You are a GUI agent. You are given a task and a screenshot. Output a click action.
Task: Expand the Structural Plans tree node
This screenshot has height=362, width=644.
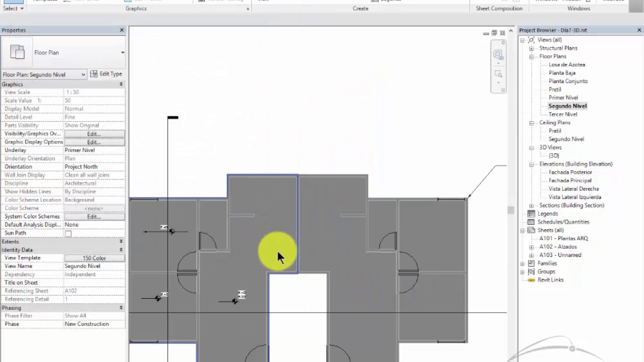(531, 48)
